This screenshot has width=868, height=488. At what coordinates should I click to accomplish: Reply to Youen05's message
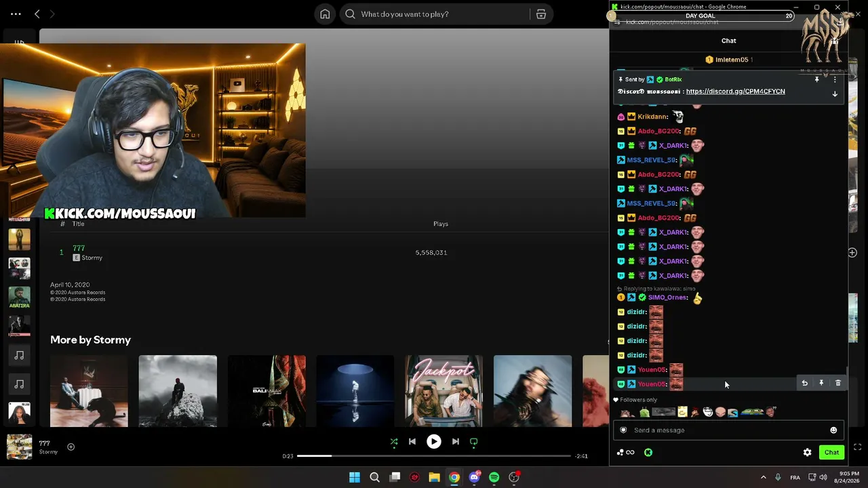(805, 384)
